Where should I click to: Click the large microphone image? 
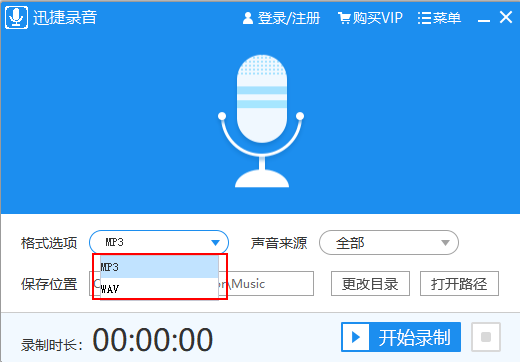click(261, 121)
